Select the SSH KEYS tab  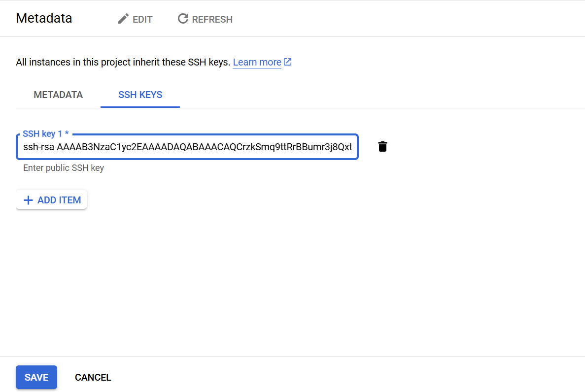coord(140,95)
